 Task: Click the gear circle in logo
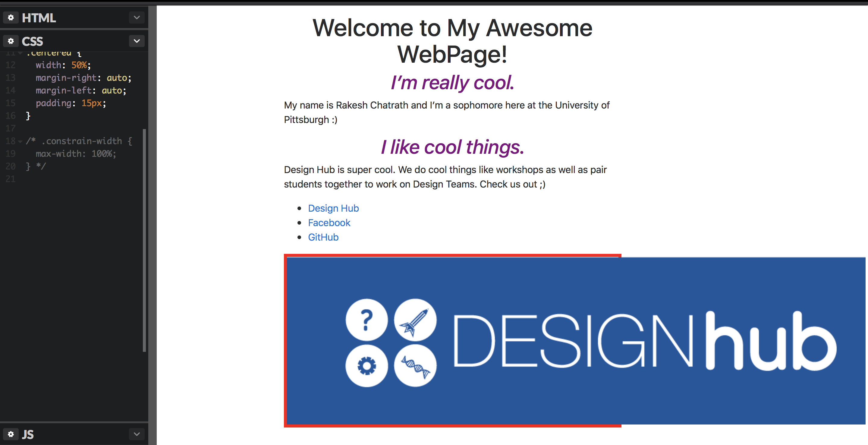tap(366, 366)
